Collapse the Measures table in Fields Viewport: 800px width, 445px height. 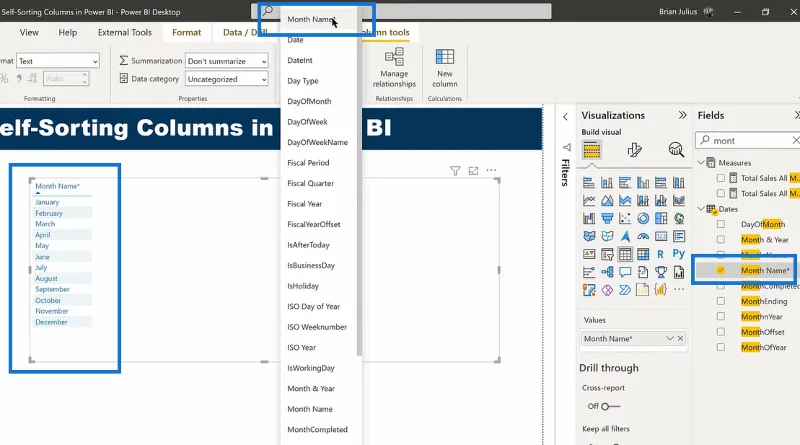pyautogui.click(x=701, y=163)
